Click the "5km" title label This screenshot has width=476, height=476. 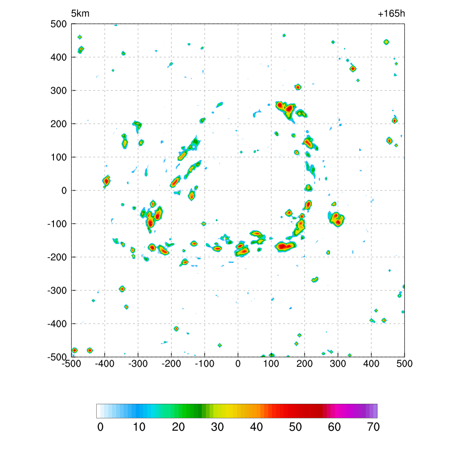pos(80,13)
